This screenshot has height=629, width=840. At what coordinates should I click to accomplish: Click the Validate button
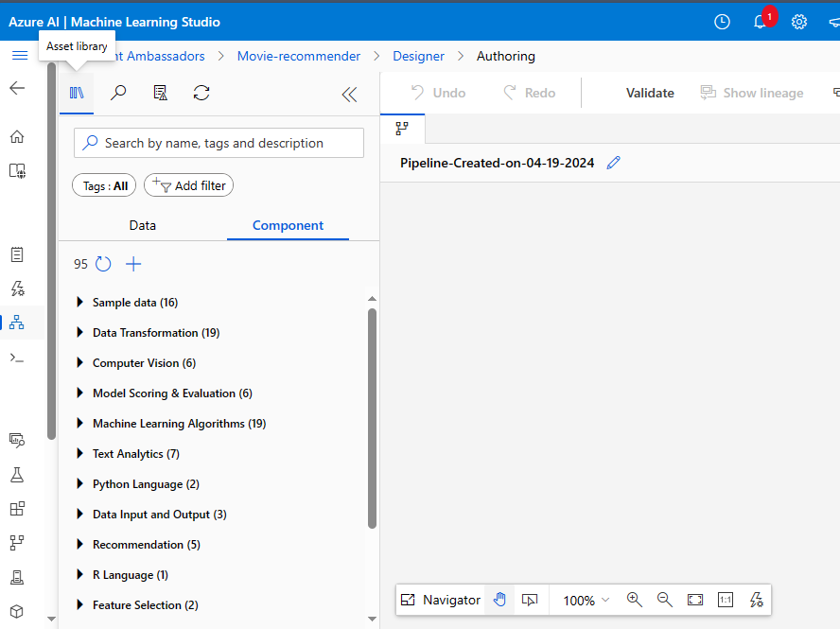(x=650, y=94)
